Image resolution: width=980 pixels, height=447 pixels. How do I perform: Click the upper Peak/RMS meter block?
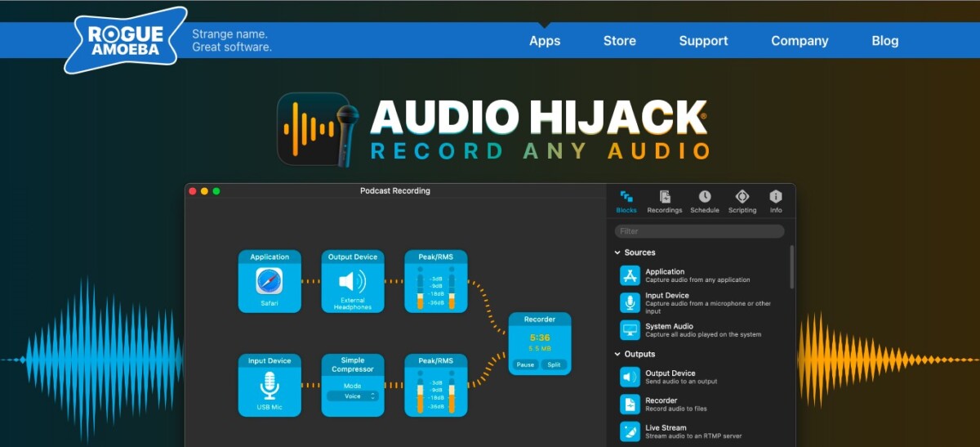[436, 281]
